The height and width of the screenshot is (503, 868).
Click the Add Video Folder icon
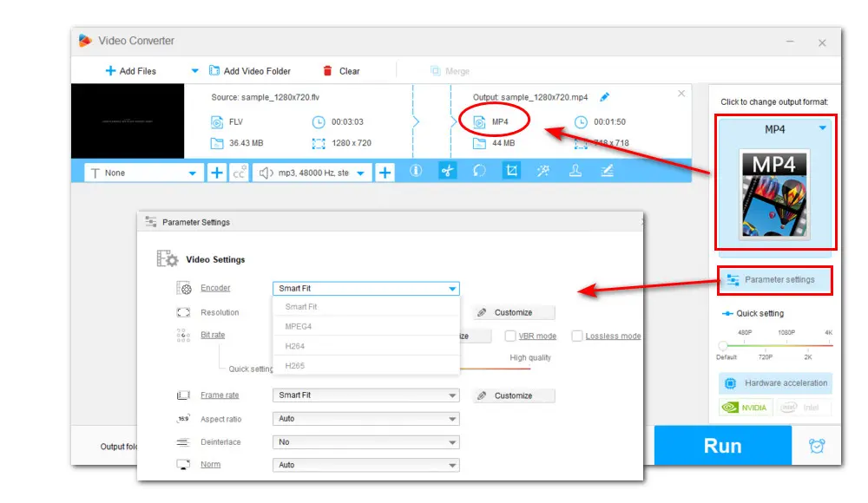coord(214,71)
